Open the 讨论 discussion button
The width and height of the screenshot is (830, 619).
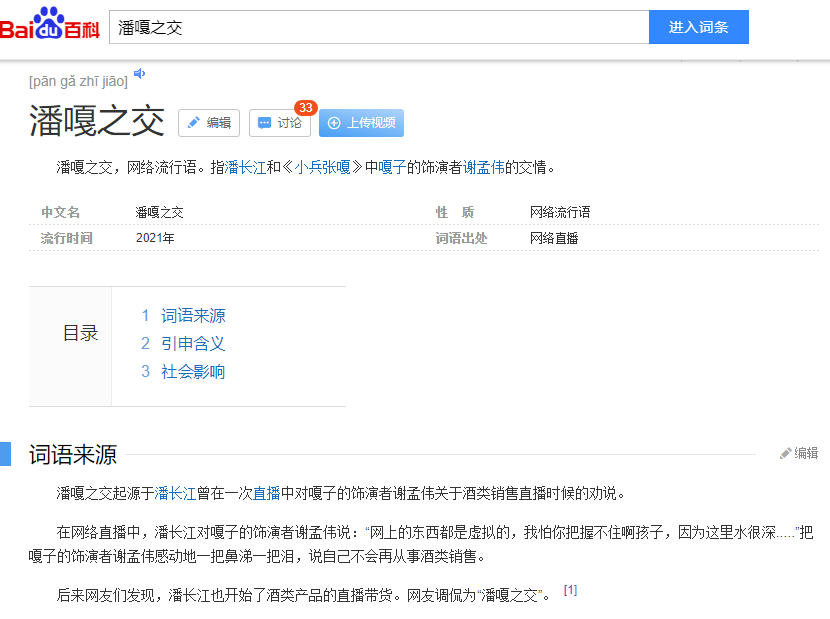279,123
